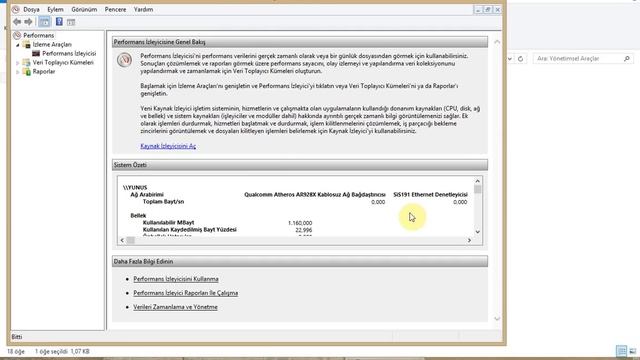This screenshot has height=360, width=640.
Task: Click system summary scroll up arrow
Action: click(478, 181)
